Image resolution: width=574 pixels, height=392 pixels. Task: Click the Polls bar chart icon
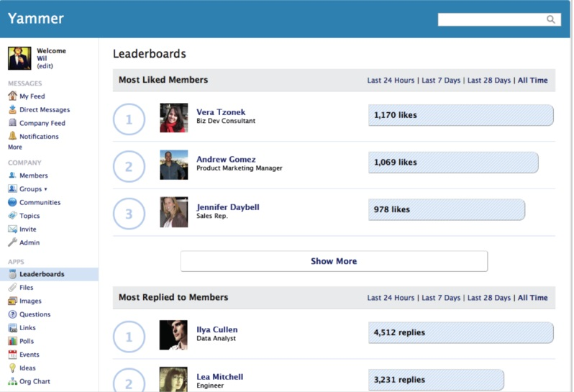point(12,341)
